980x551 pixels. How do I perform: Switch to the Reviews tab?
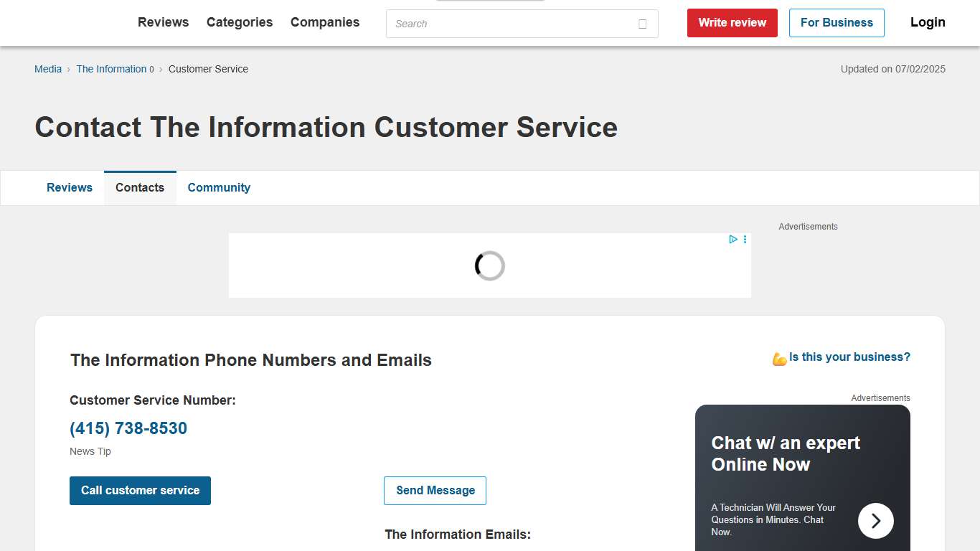point(70,187)
